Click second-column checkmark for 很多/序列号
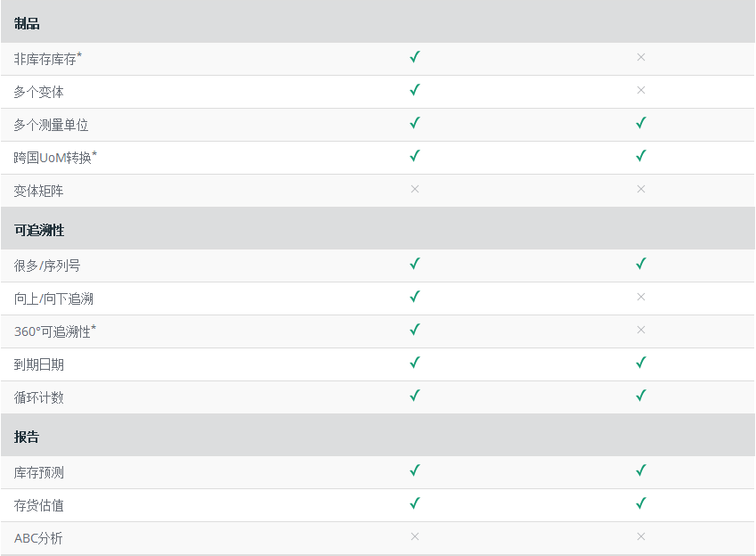 coord(641,264)
